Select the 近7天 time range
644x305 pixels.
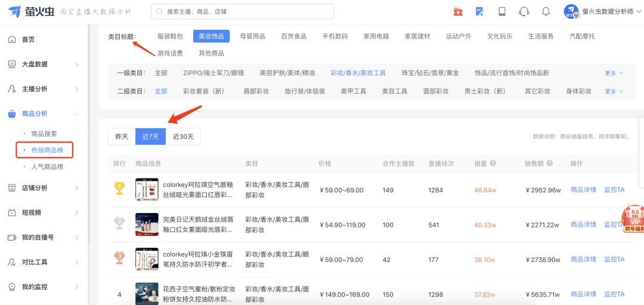click(x=150, y=137)
